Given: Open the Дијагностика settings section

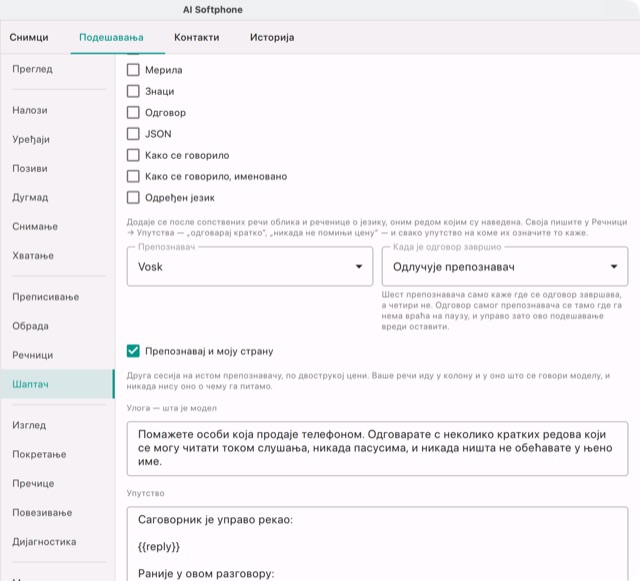Looking at the screenshot, I should coord(57,542).
